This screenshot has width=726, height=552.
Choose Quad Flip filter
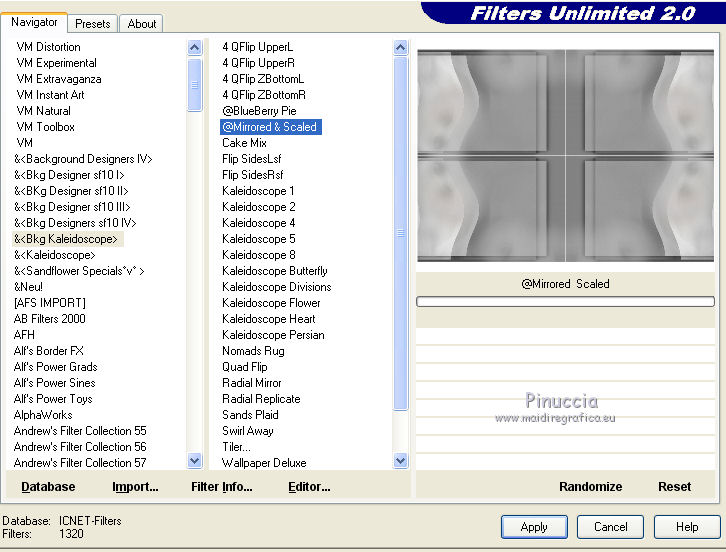(x=244, y=367)
